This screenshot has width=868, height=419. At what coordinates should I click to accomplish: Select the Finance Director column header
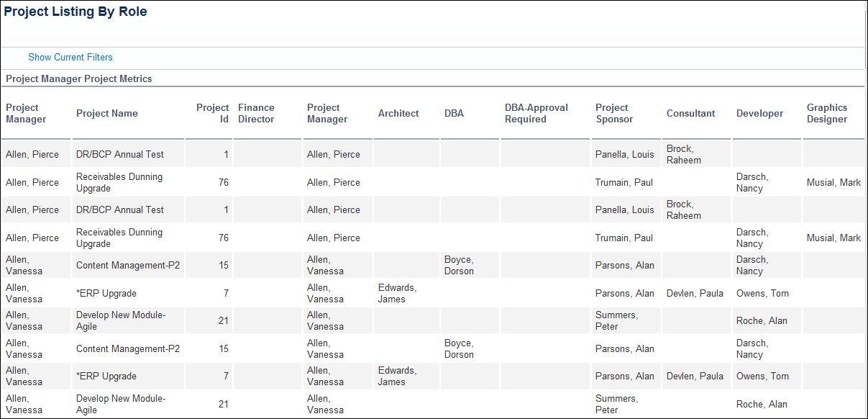coord(256,114)
